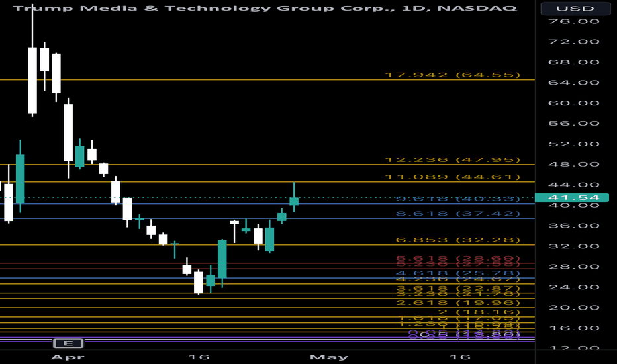Click the May label on the time axis
Image resolution: width=617 pixels, height=364 pixels.
tap(329, 357)
